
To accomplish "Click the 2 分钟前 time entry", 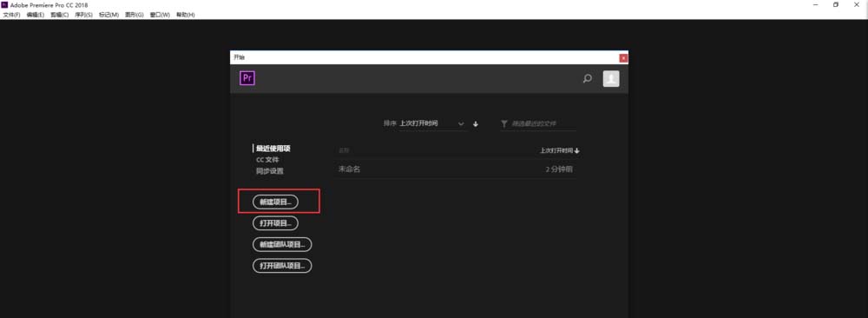I will pos(560,169).
